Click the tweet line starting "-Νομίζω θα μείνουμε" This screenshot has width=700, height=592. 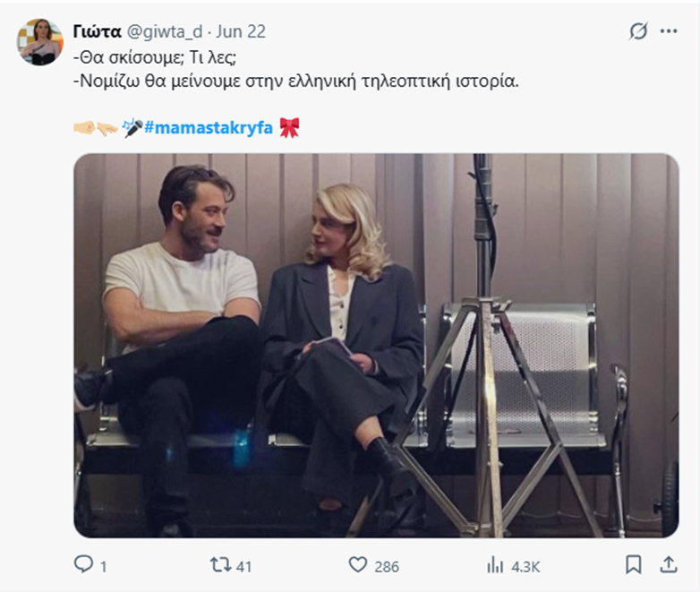(x=295, y=80)
